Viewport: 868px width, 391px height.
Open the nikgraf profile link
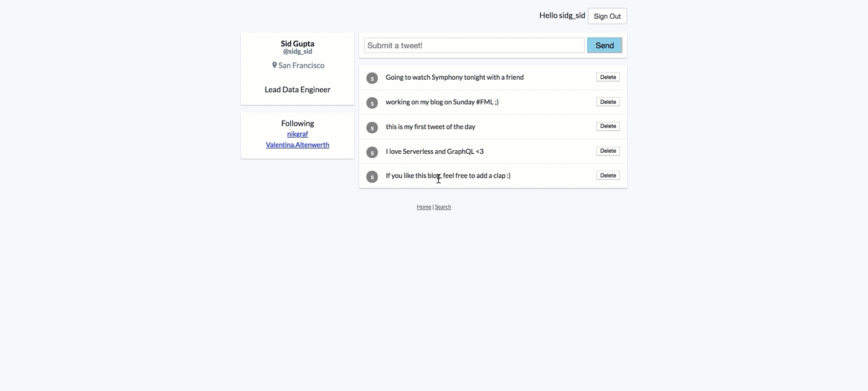click(297, 133)
